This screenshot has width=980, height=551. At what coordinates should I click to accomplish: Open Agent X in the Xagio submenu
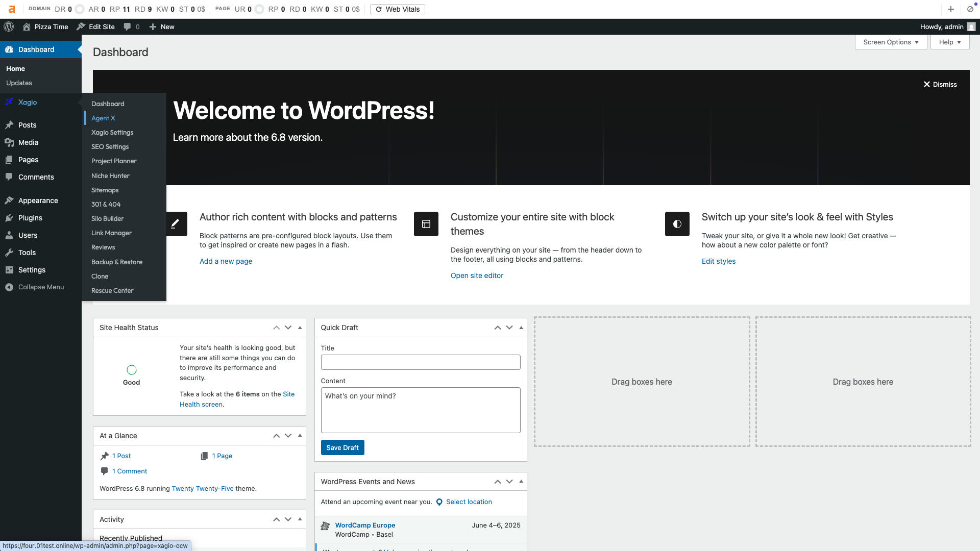tap(103, 118)
